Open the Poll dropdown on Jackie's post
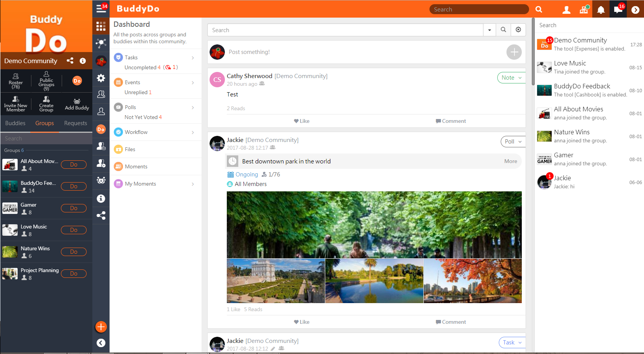Screen dimensions: 644x354 point(513,142)
